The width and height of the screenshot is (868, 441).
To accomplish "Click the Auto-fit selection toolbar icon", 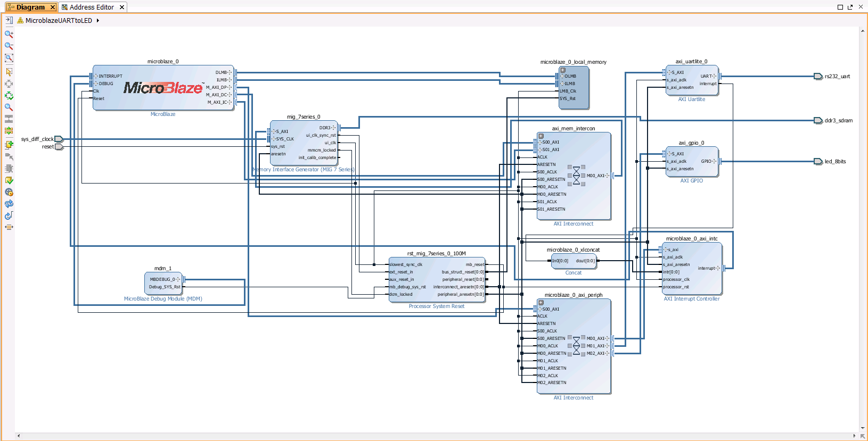I will coord(9,84).
